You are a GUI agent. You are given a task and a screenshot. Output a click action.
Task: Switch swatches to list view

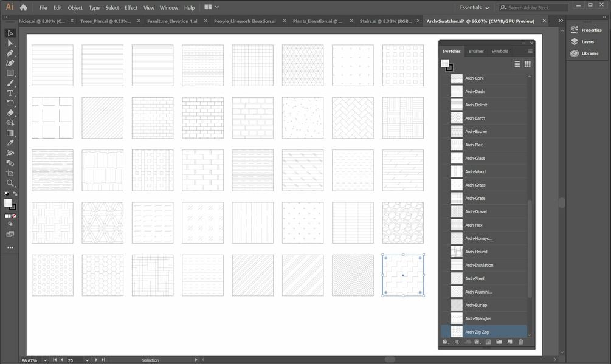coord(517,64)
